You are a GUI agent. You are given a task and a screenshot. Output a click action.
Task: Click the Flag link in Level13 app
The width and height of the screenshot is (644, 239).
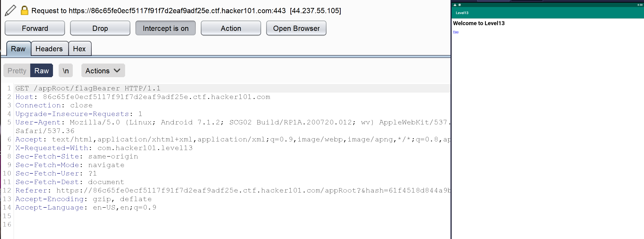click(455, 32)
